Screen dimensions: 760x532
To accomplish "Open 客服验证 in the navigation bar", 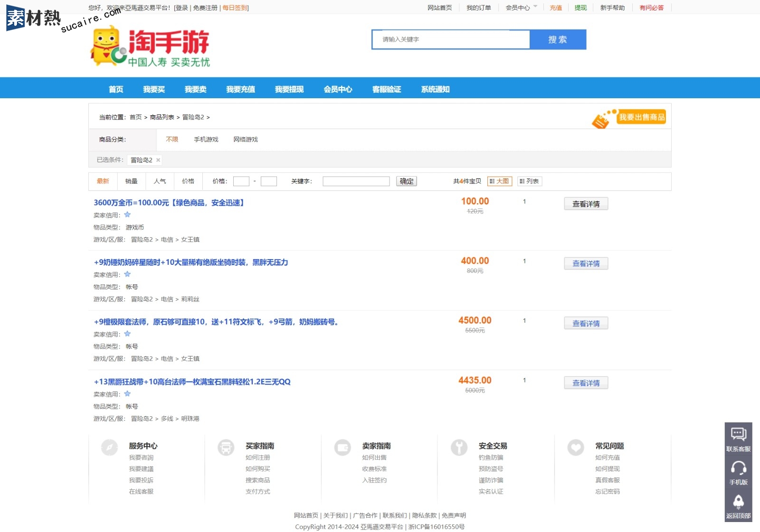I will 387,89.
